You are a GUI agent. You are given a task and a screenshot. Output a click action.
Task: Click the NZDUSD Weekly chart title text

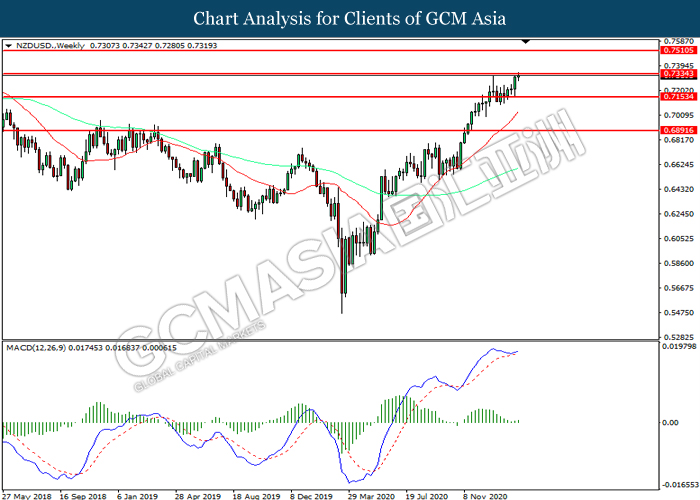(50, 46)
